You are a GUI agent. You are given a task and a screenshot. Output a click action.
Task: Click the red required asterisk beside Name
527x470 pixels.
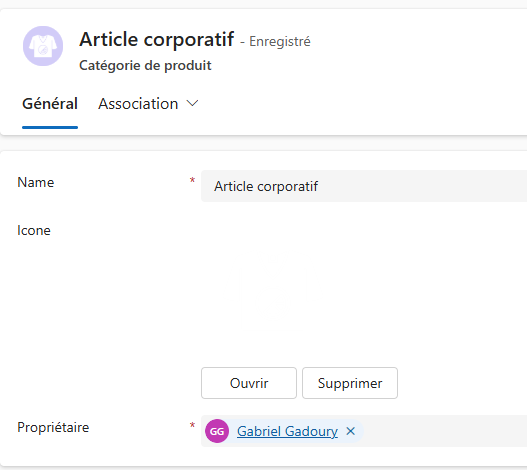point(192,180)
